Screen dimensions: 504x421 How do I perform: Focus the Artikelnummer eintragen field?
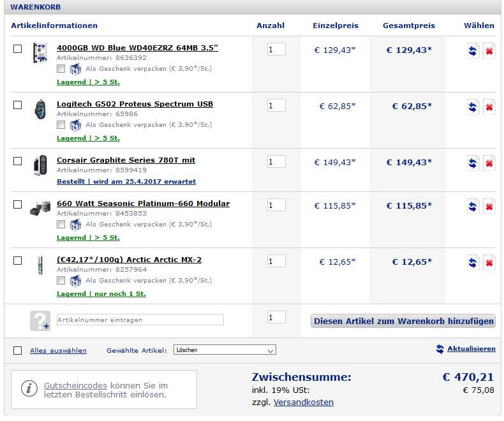pyautogui.click(x=140, y=320)
